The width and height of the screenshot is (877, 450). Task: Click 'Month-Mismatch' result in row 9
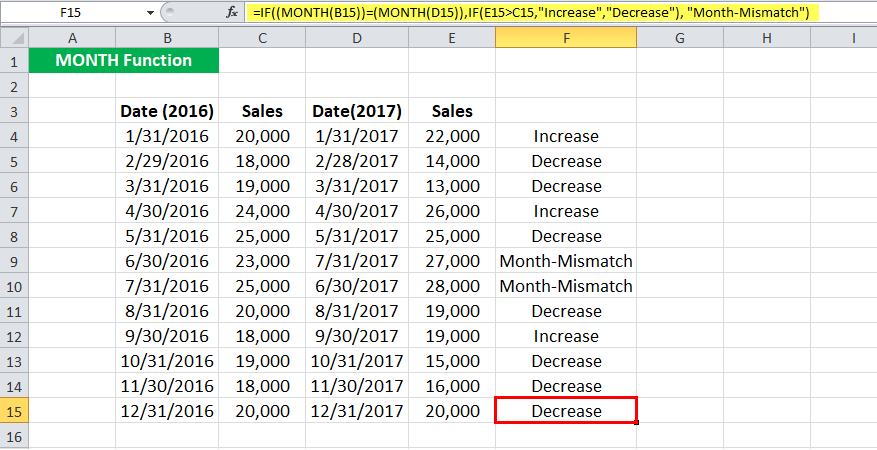click(566, 261)
